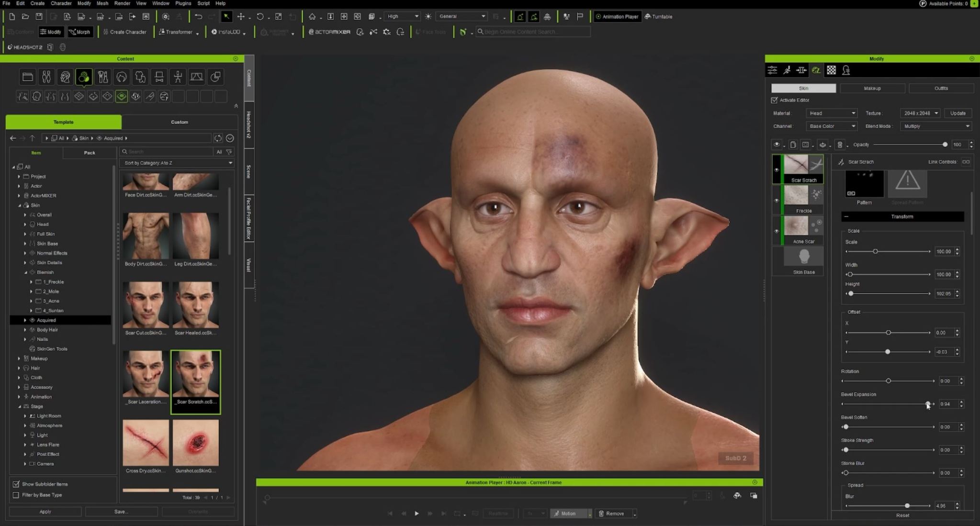Viewport: 980px width, 526px height.
Task: Click the Open Project folder icon
Action: 25,16
